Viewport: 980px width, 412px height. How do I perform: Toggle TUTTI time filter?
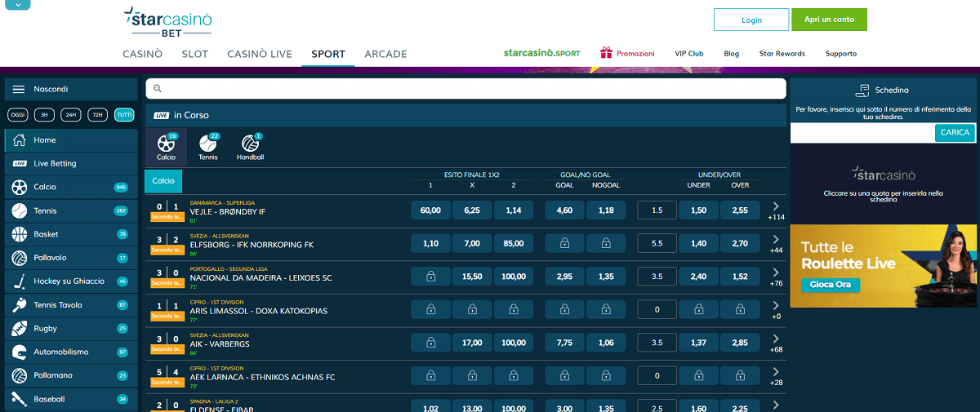pos(124,115)
